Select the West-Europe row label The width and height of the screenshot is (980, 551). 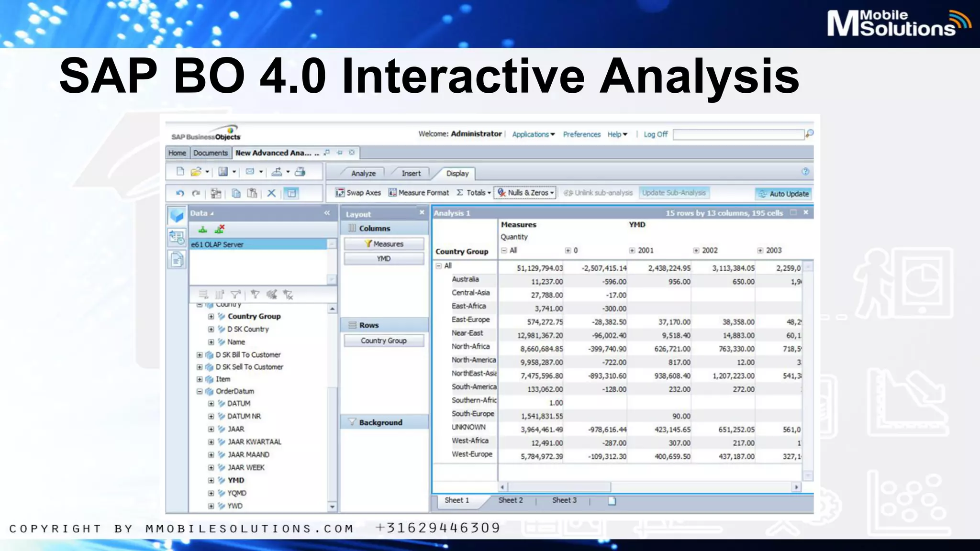[x=472, y=454]
